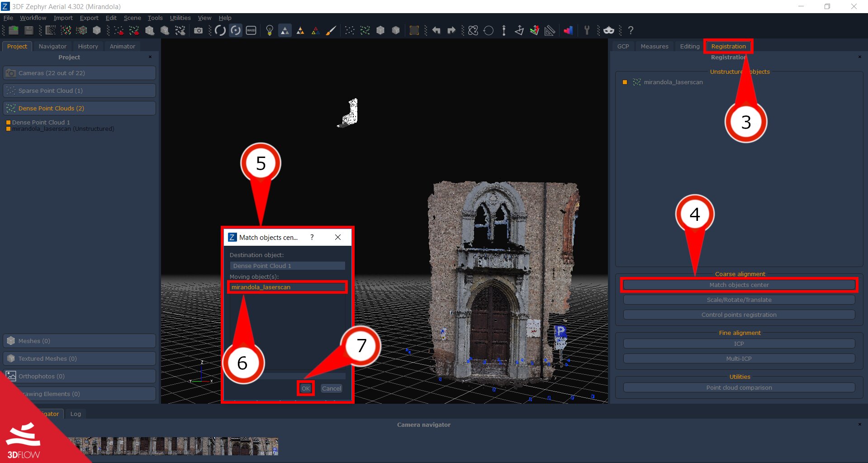
Task: Expand Orthophotos (0) section
Action: pyautogui.click(x=80, y=376)
